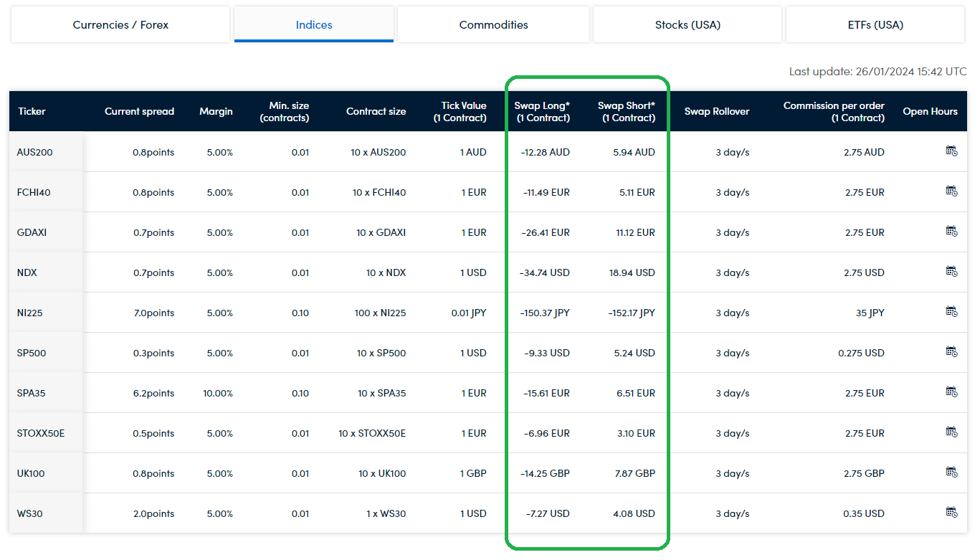Select the WS30 ticker cell
The height and width of the screenshot is (560, 980).
click(29, 514)
